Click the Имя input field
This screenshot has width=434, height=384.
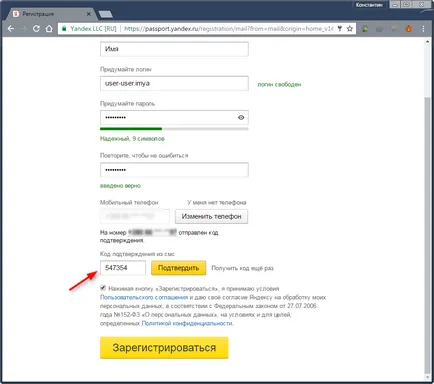coord(174,49)
